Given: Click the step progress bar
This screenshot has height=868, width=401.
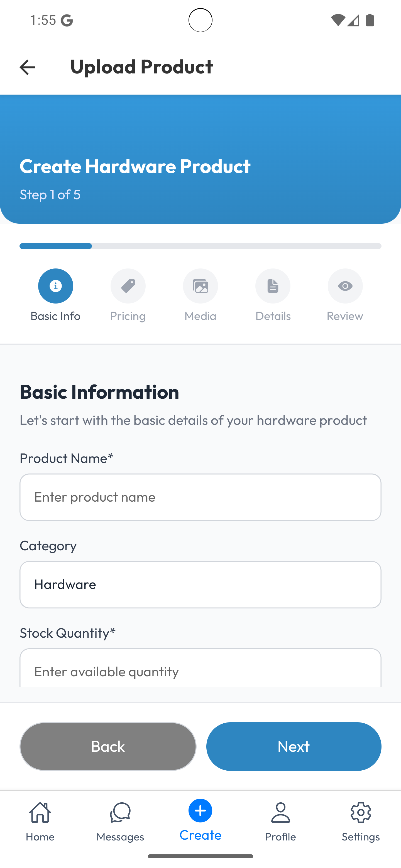Looking at the screenshot, I should [x=200, y=246].
